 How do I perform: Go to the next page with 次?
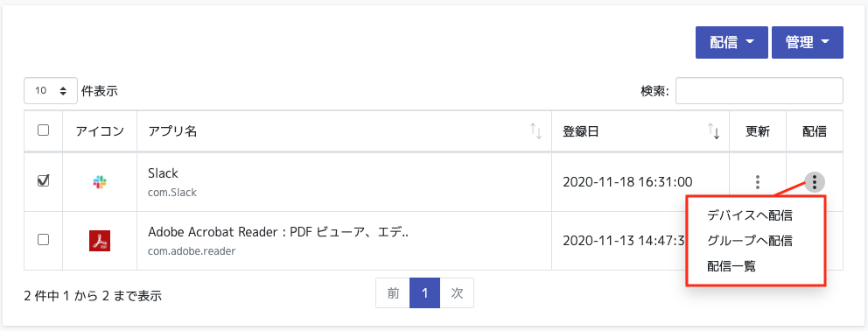pyautogui.click(x=457, y=292)
